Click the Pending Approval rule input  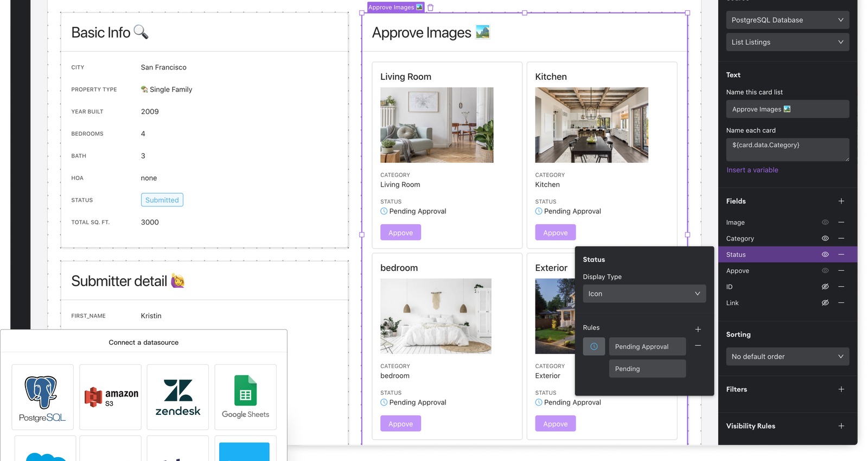point(648,346)
